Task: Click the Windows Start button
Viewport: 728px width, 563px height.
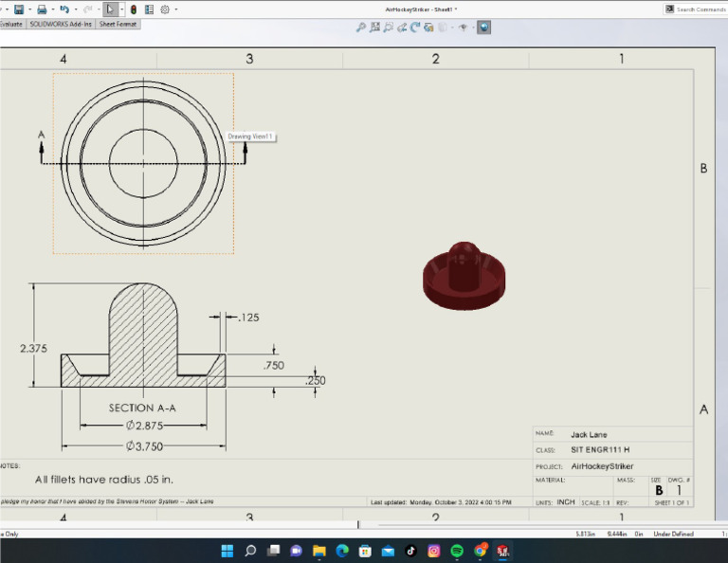Action: [x=227, y=550]
